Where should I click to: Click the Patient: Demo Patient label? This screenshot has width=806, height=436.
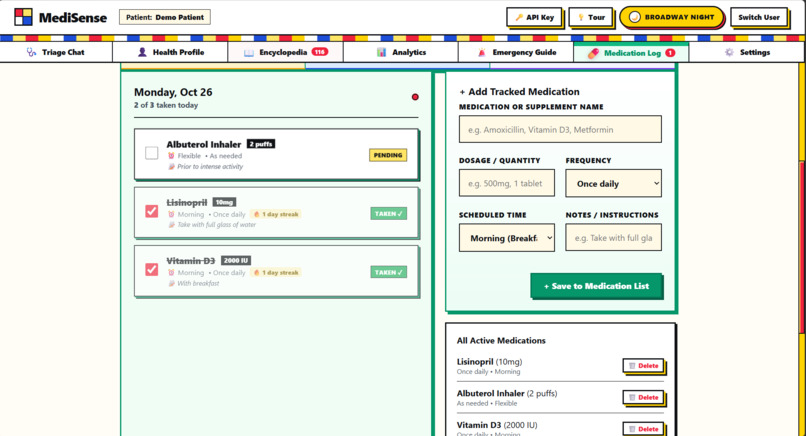(164, 17)
